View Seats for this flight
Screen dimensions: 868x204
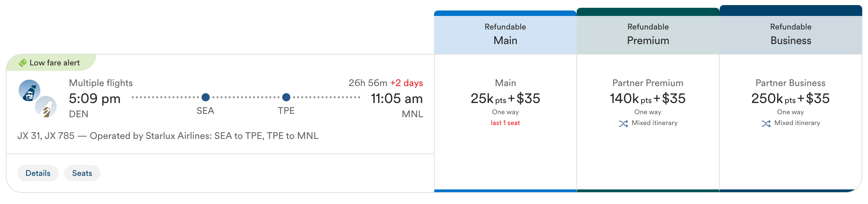tap(82, 173)
